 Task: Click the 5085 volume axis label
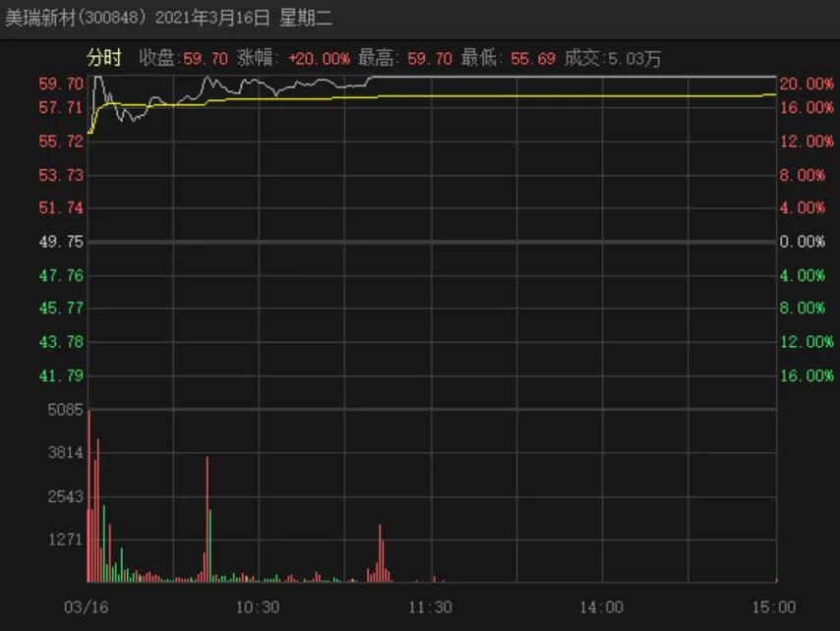click(x=65, y=410)
